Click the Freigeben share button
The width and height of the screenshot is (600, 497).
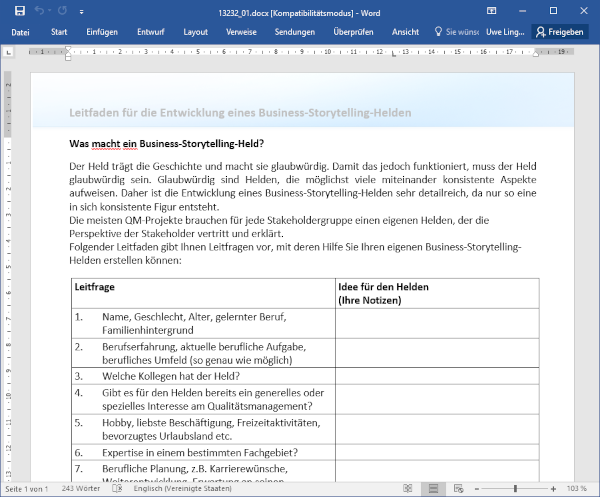559,32
